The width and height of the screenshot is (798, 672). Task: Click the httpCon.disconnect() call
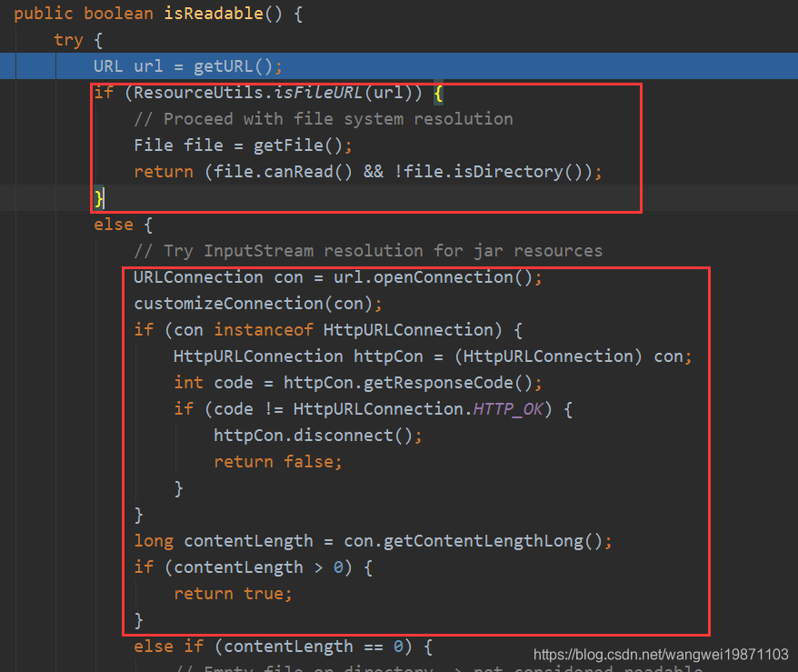317,436
